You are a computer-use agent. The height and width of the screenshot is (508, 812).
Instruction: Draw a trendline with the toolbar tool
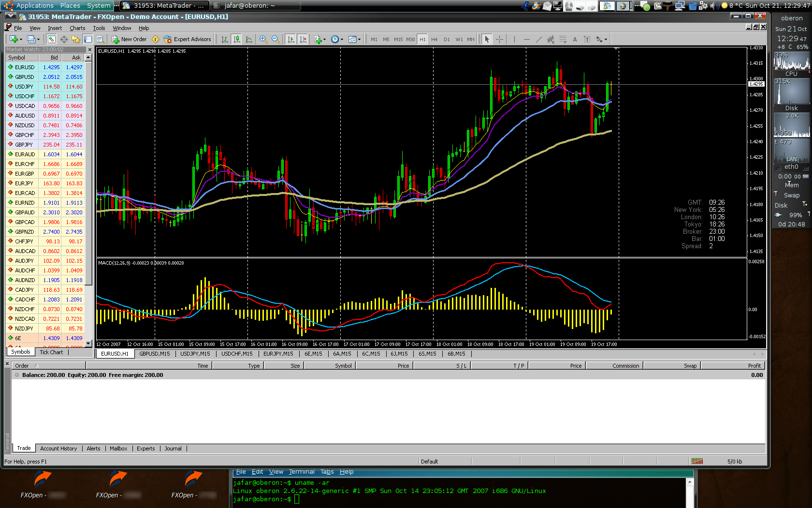538,39
